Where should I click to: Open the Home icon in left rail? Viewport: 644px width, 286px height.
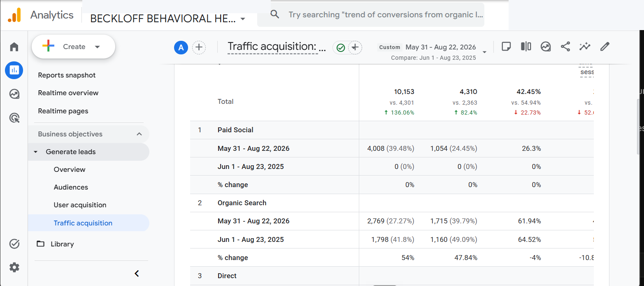(x=14, y=47)
